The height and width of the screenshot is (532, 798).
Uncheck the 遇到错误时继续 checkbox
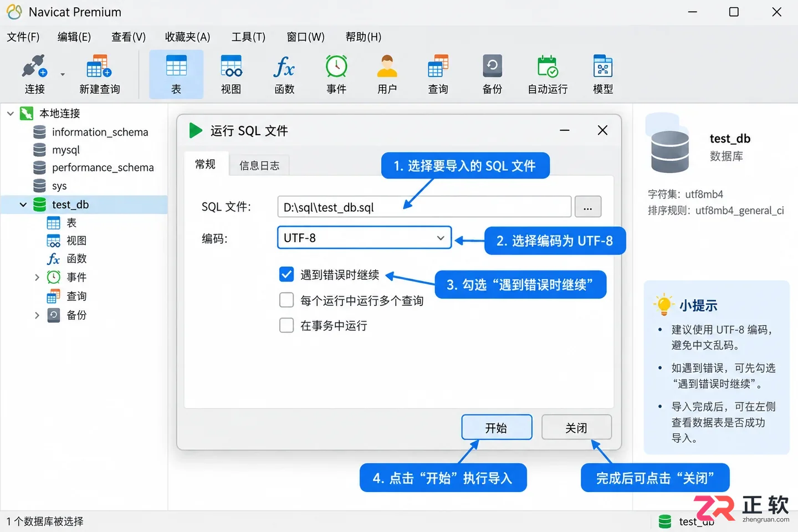(287, 274)
